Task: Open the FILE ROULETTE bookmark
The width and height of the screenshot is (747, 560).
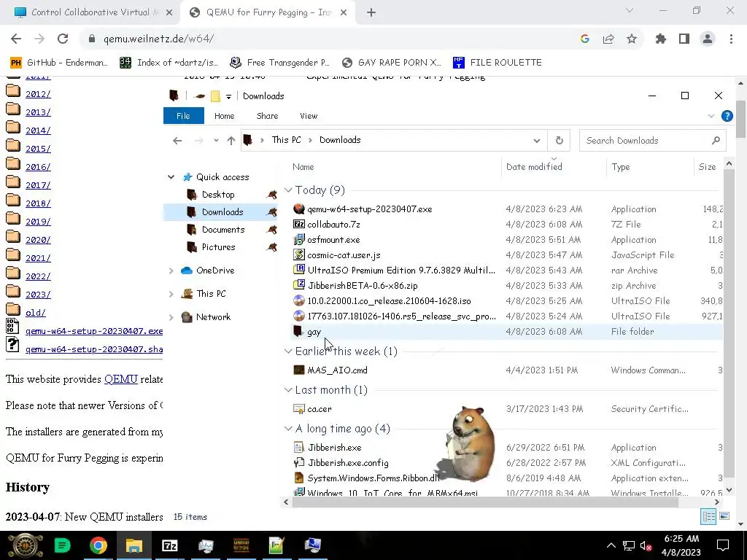Action: click(498, 63)
